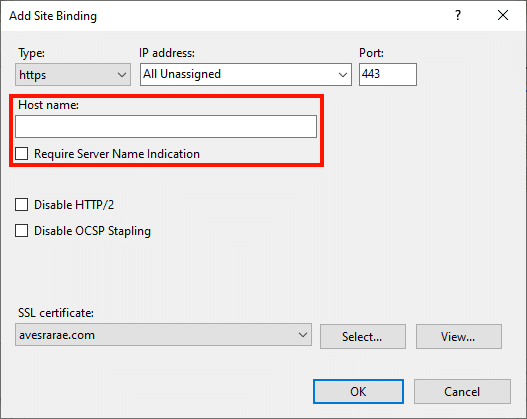Viewport: 527px width, 419px height.
Task: Expand the IP address list chevron arrow
Action: click(x=342, y=75)
